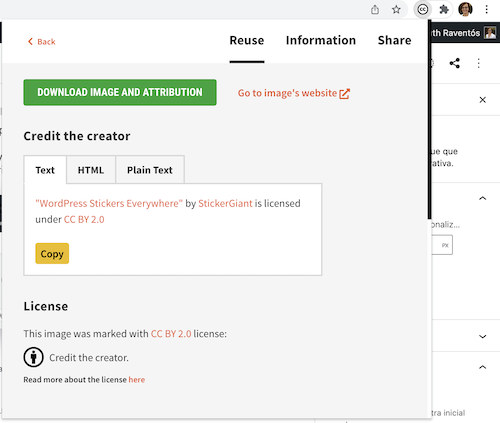
Task: Click the CC attribution person icon
Action: pyautogui.click(x=33, y=357)
